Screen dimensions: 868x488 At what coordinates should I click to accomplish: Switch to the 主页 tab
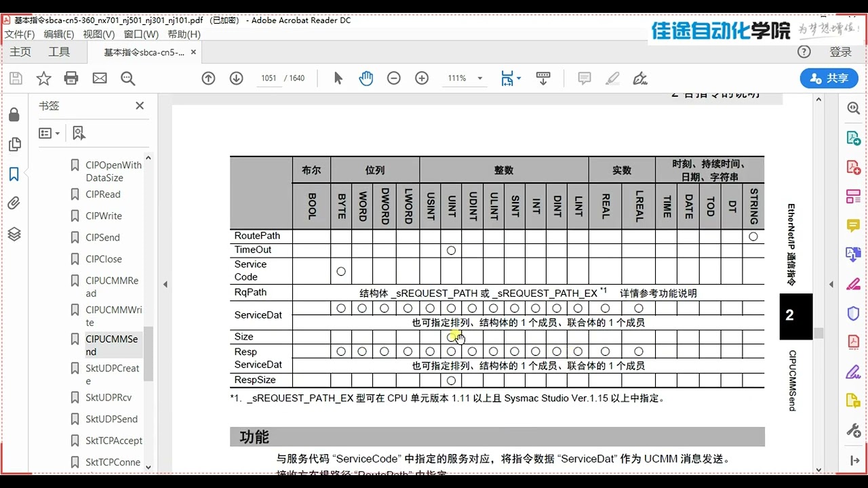click(x=20, y=52)
